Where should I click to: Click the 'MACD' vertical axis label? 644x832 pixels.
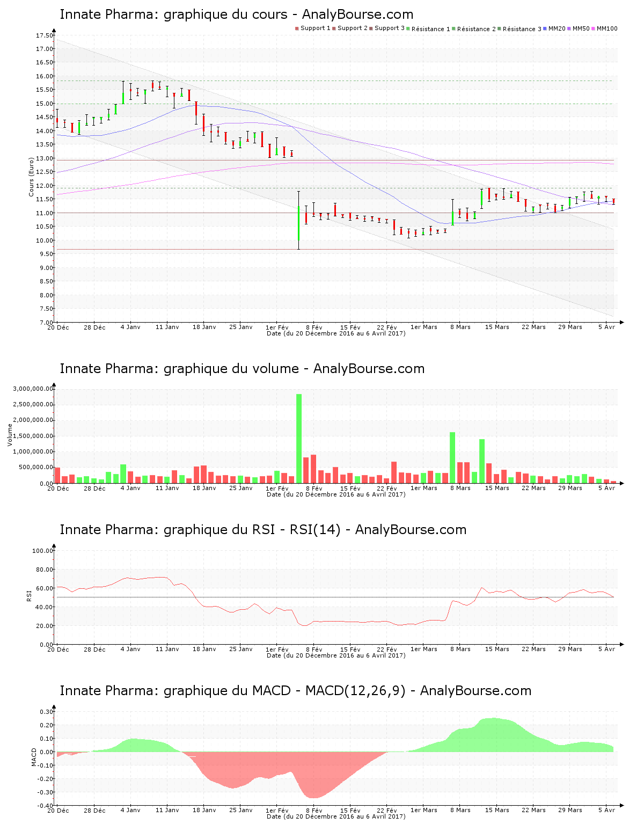[34, 757]
